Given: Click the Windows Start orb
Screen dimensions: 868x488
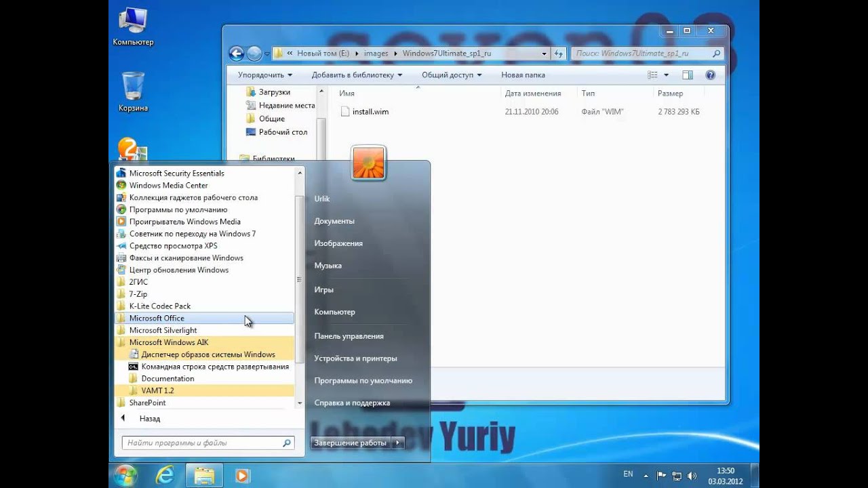Looking at the screenshot, I should coord(126,476).
